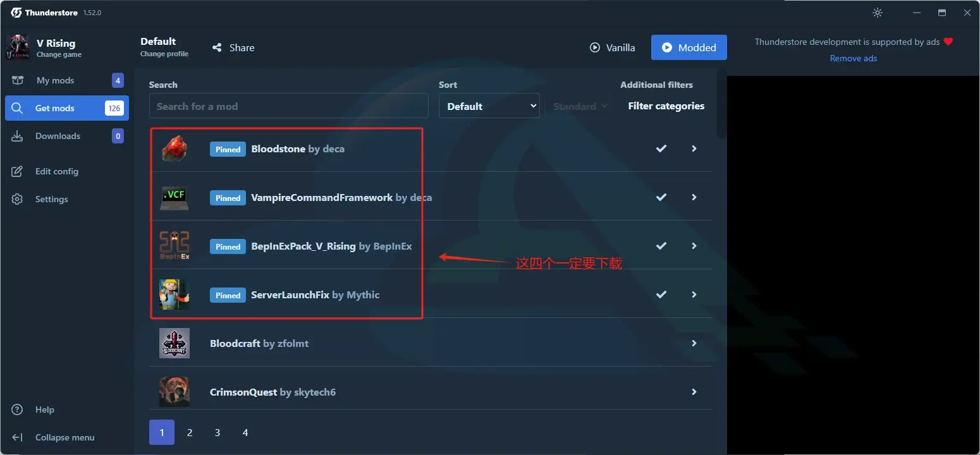The width and height of the screenshot is (980, 455).
Task: Click the Share button
Action: point(233,47)
